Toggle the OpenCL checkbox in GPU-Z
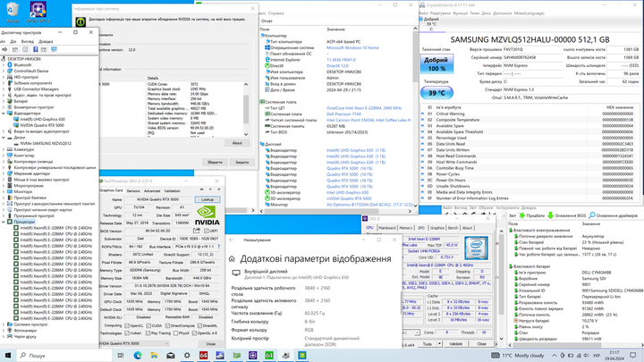 click(127, 325)
